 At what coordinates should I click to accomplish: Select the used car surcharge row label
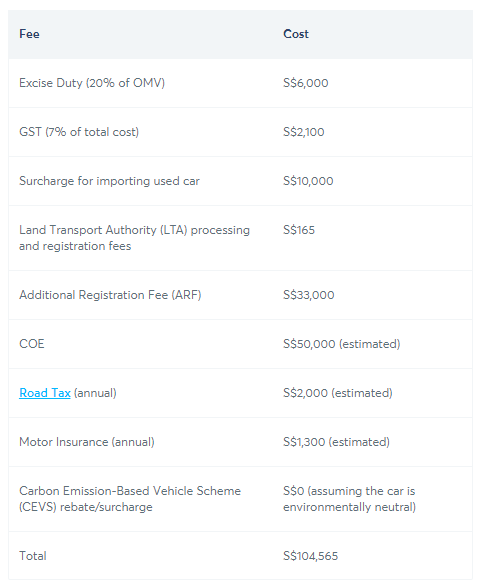109,181
